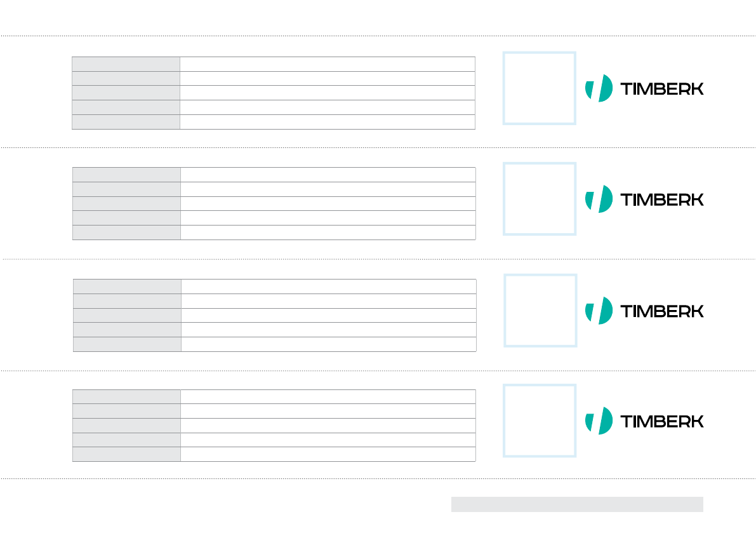Click the gray bar below the last section
Screen dimensions: 756x533
[x=577, y=504]
